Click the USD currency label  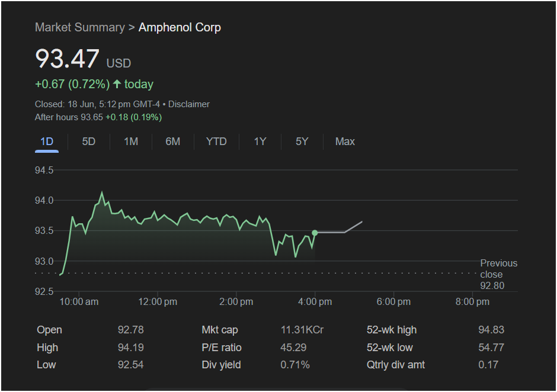[119, 63]
